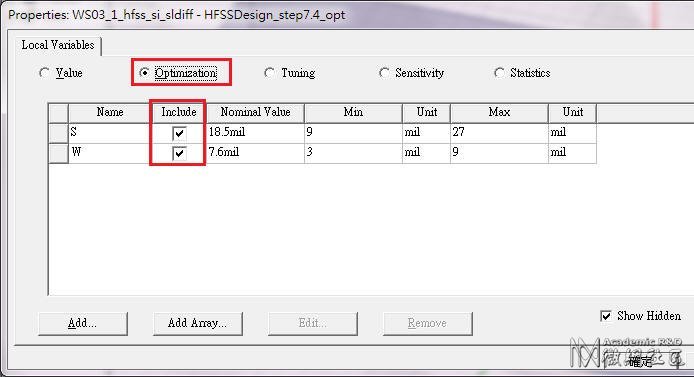Select the row header of variable S
The height and width of the screenshot is (377, 694).
tap(58, 133)
